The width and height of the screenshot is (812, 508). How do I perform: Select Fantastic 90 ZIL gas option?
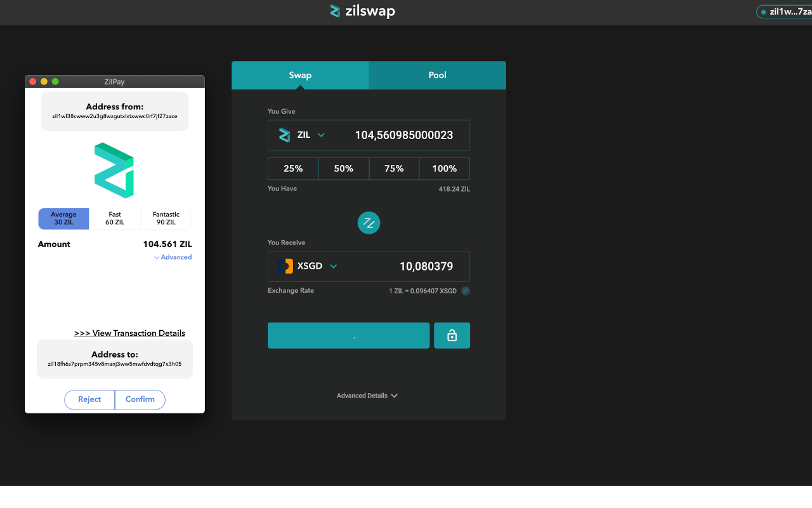click(x=166, y=218)
